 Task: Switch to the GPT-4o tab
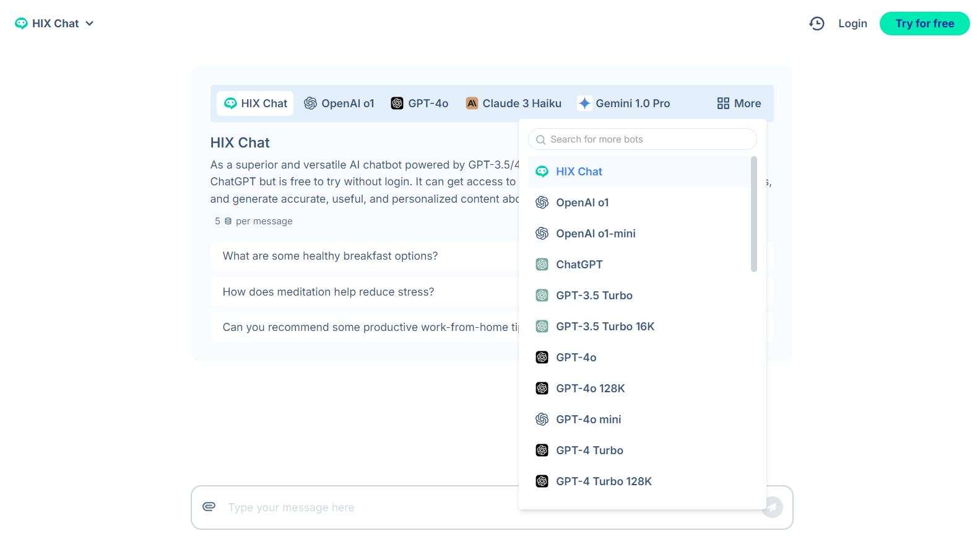(x=420, y=103)
